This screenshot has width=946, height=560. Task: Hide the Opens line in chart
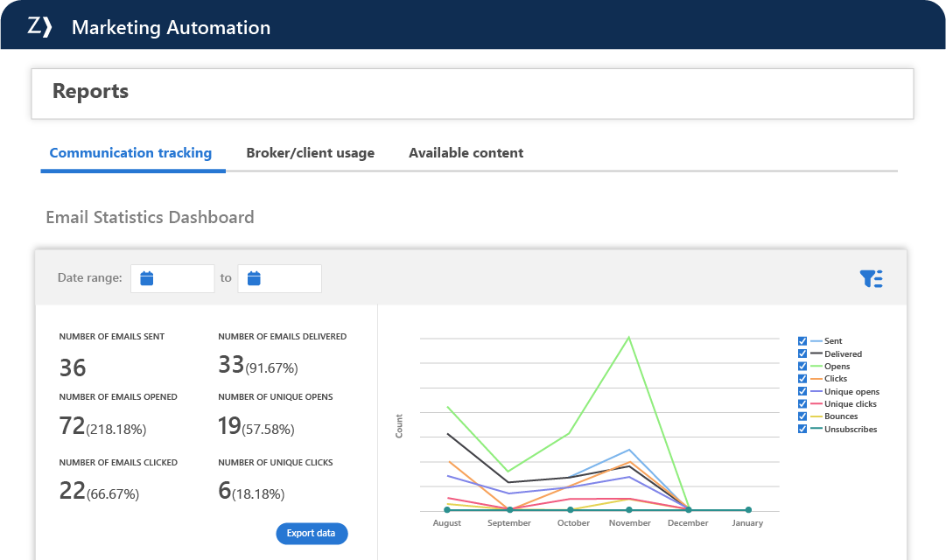pyautogui.click(x=802, y=367)
